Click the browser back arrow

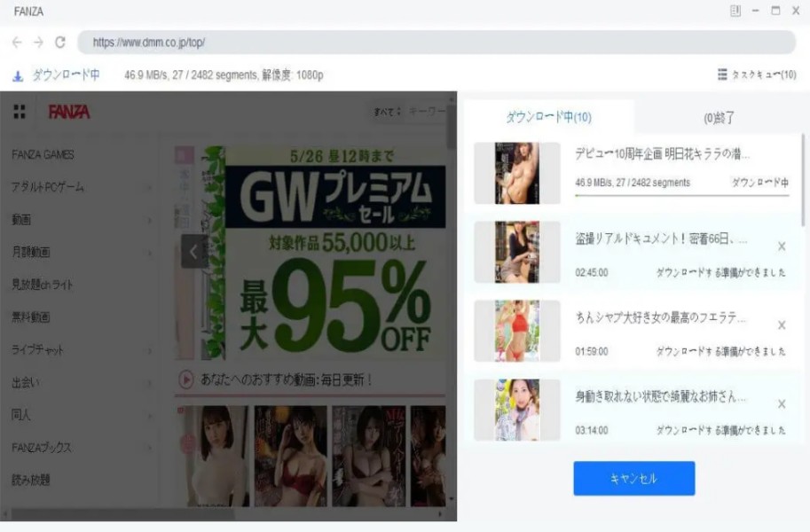pyautogui.click(x=18, y=42)
